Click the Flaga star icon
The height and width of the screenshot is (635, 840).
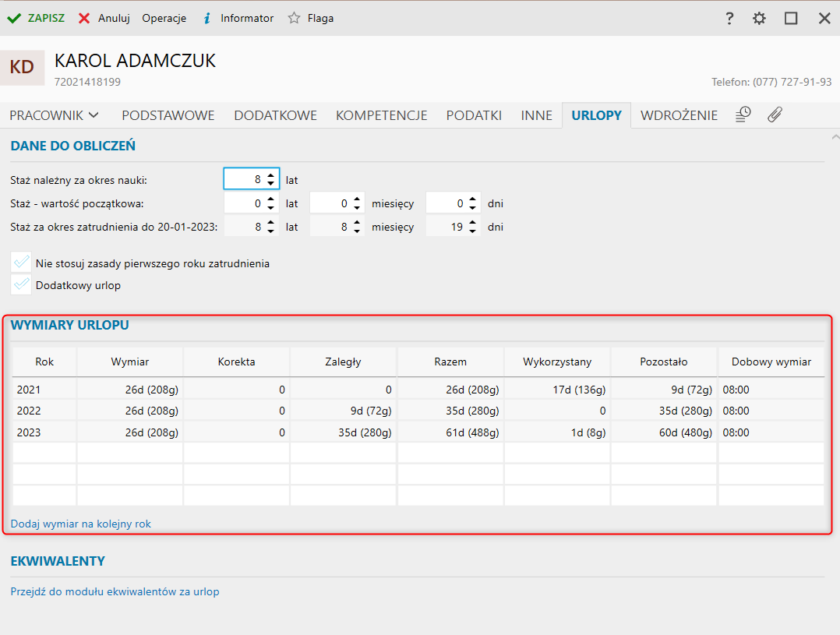tap(294, 18)
